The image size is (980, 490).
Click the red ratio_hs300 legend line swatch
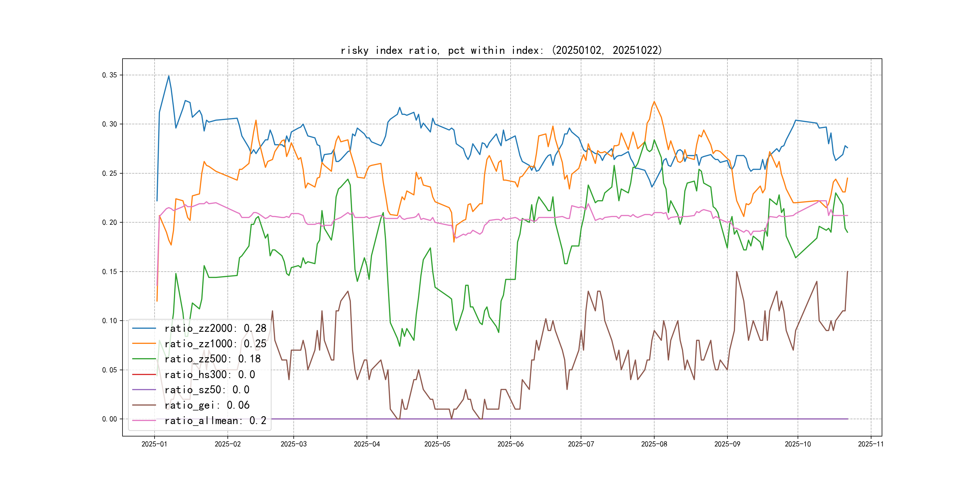click(x=144, y=374)
